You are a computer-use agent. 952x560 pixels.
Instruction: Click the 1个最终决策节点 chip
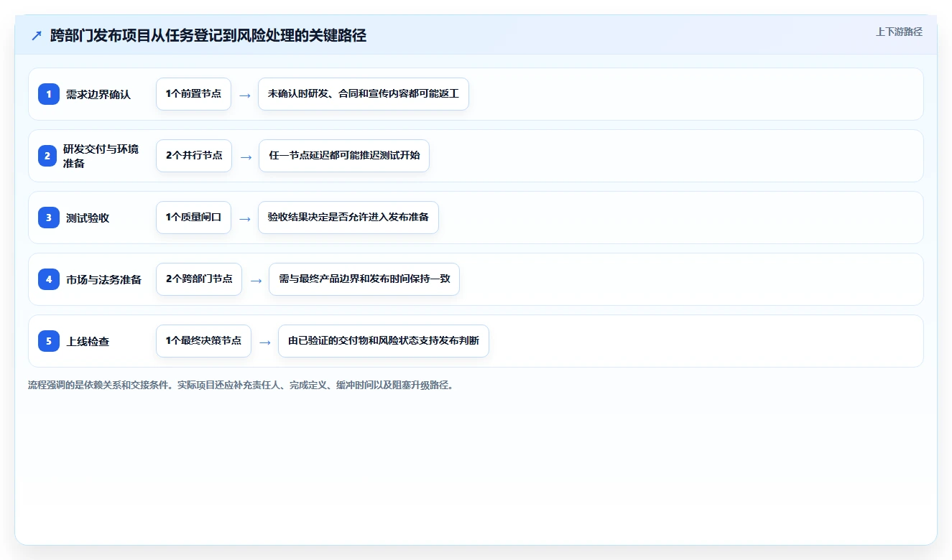click(203, 341)
